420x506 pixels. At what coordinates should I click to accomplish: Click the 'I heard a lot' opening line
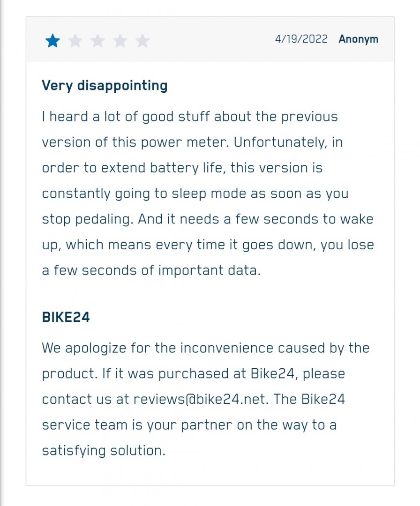point(190,117)
